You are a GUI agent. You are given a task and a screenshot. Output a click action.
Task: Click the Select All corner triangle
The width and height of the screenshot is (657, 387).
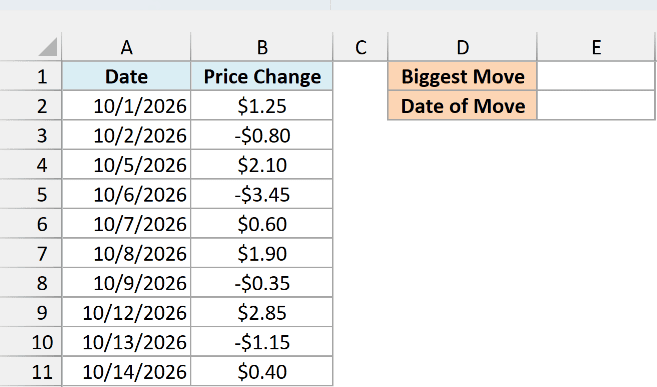48,47
